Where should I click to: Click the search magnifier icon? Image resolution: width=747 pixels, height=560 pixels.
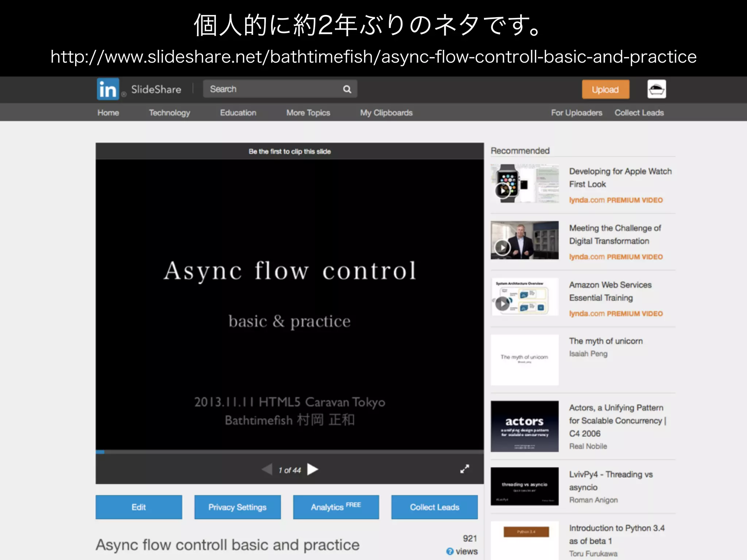[347, 89]
